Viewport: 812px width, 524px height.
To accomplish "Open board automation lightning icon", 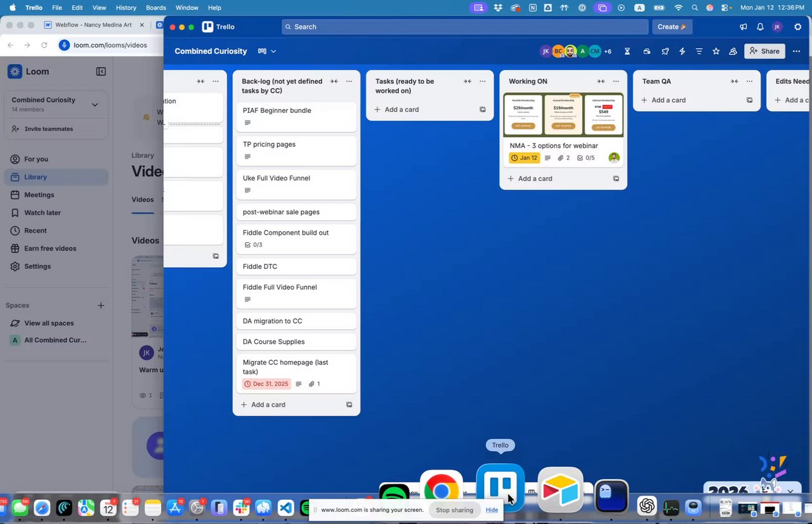I will coord(682,51).
